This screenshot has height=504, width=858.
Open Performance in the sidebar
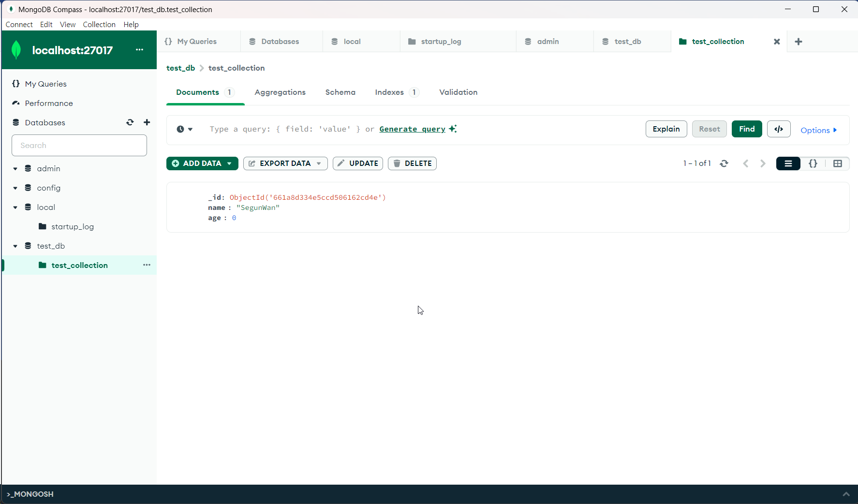pos(49,103)
